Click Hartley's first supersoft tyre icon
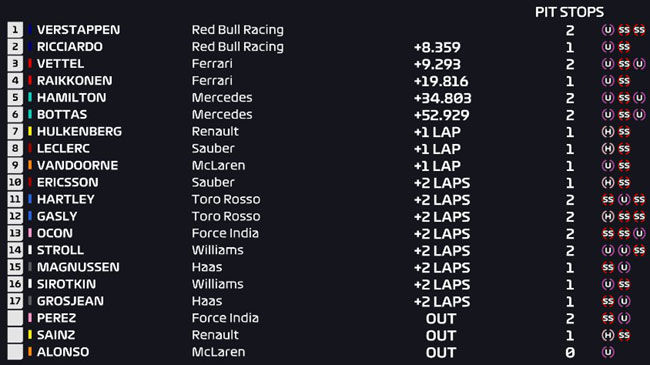 (608, 200)
